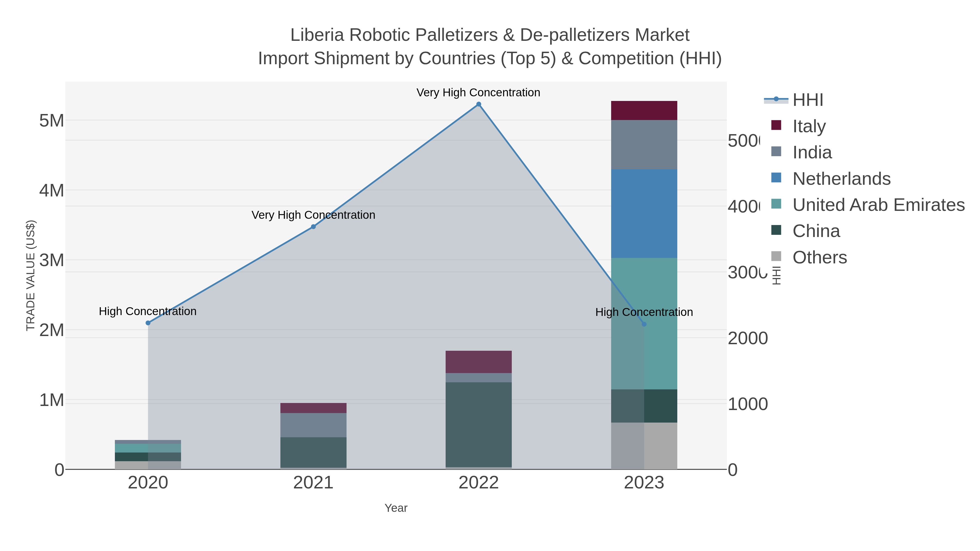Click the 2022 x-axis label

coord(479,483)
